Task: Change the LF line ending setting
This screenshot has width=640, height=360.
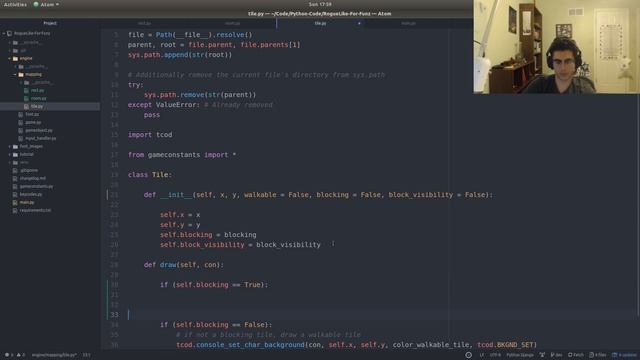Action: point(482,355)
